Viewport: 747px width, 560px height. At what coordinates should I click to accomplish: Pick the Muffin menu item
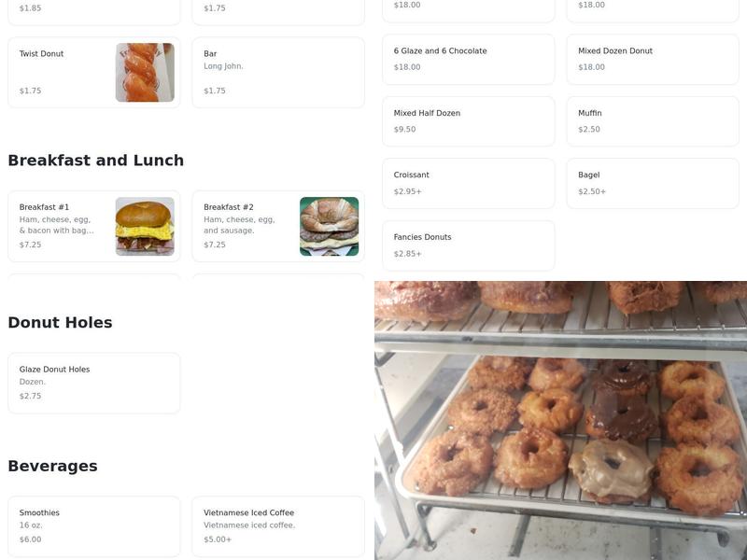[653, 121]
